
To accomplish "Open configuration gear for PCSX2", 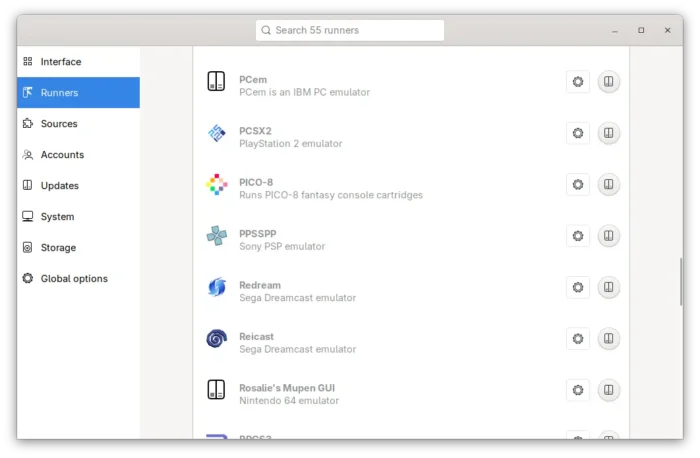I will [x=578, y=133].
